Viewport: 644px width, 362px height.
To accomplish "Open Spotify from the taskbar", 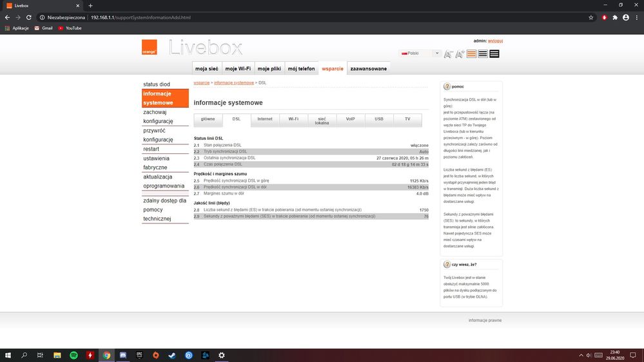I will (x=73, y=355).
